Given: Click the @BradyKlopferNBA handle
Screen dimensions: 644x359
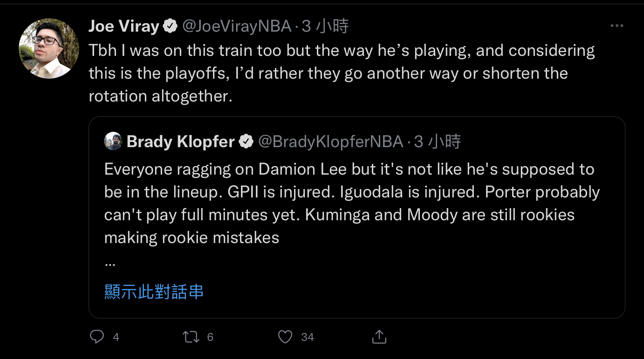Looking at the screenshot, I should 330,142.
